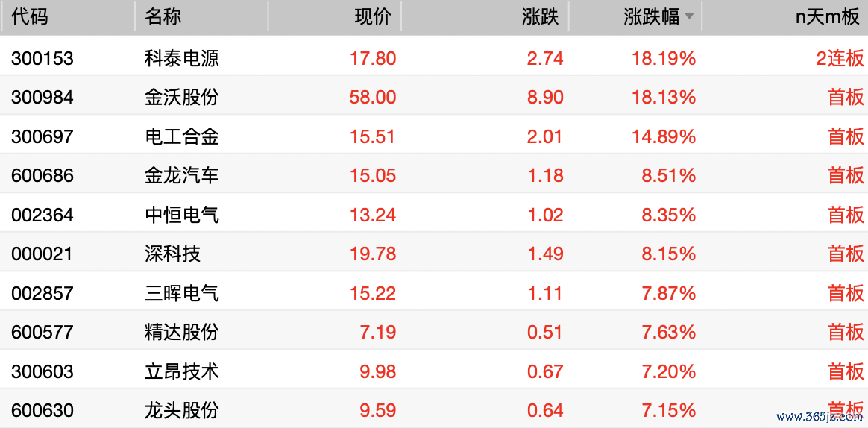
Task: Click the 首板 tag in 深科技 row
Action: pos(846,254)
